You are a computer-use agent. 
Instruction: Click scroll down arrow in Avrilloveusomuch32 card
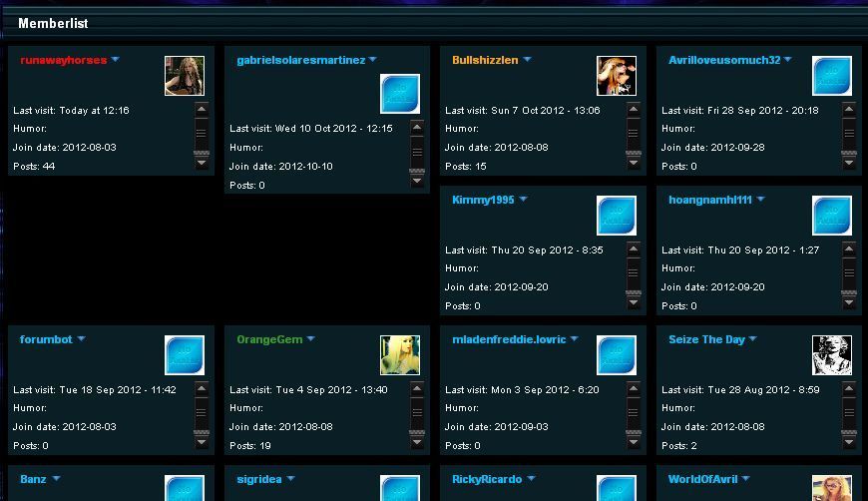click(849, 164)
